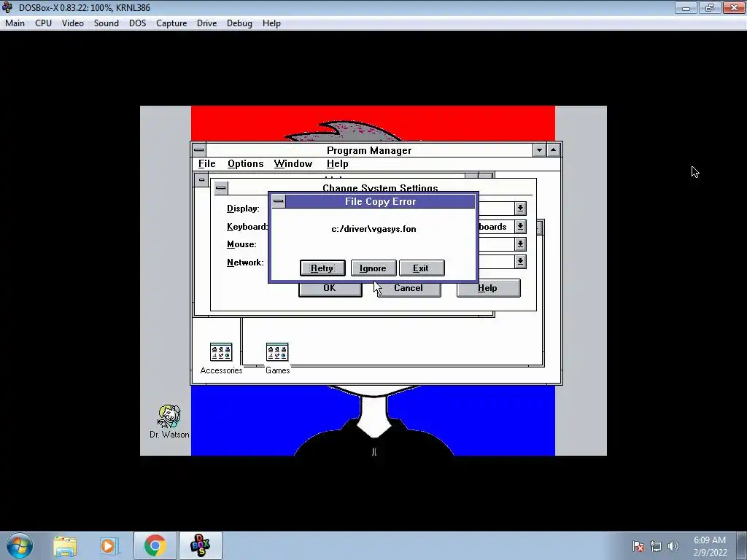Open the DOSBox-X Help menu
The height and width of the screenshot is (560, 747).
tap(271, 23)
